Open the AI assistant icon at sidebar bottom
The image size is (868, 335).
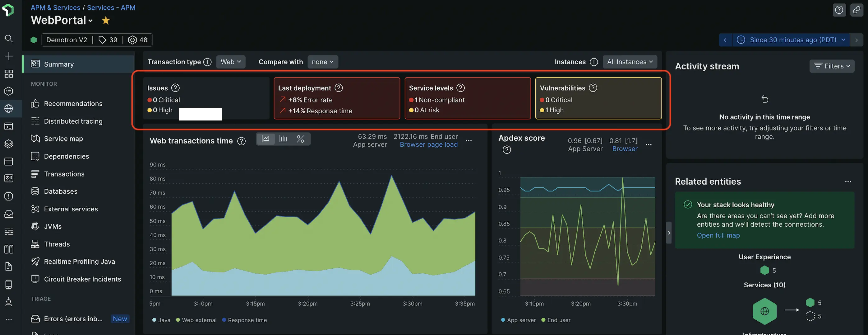point(9,302)
